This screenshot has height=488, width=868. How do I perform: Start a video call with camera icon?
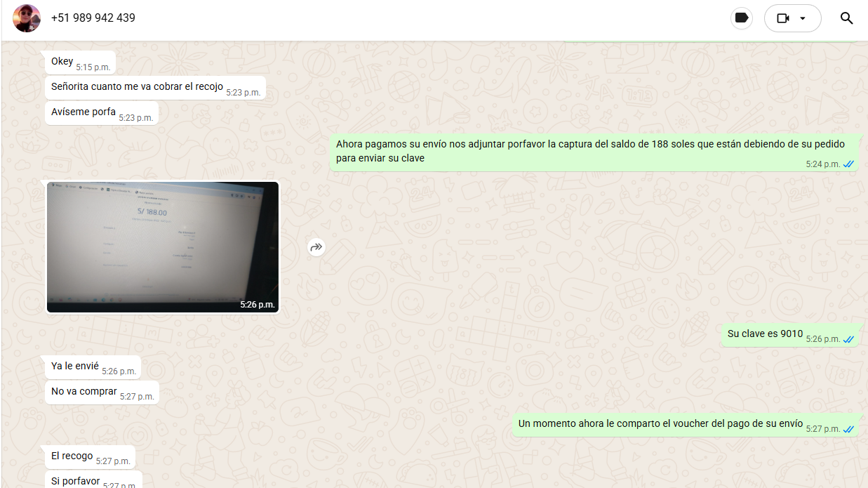pyautogui.click(x=783, y=18)
